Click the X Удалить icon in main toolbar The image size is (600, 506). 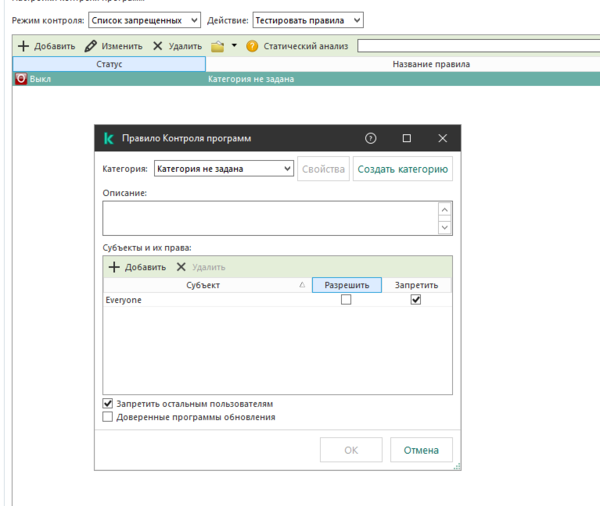157,46
